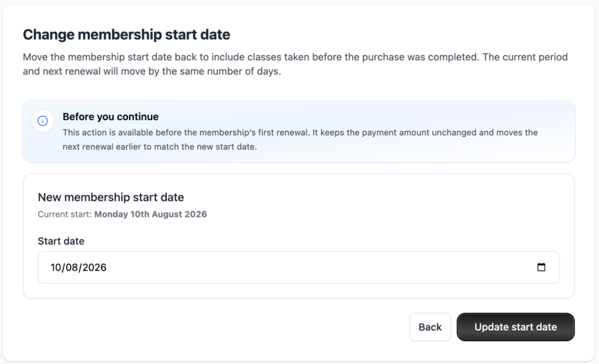Screen dimensions: 599x364
Task: Click the page description paragraph under heading
Action: [295, 64]
